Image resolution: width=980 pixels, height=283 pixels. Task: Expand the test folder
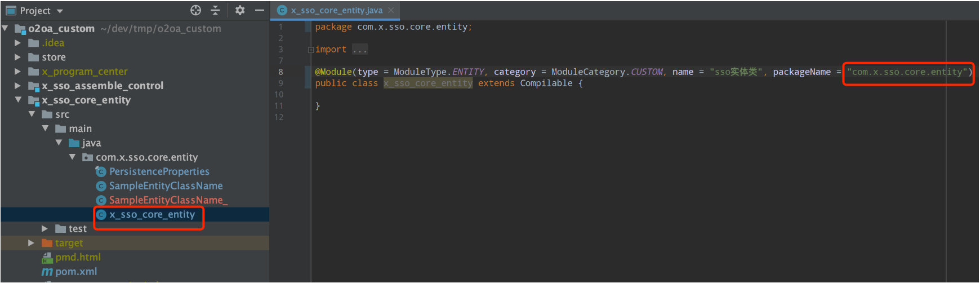click(45, 229)
